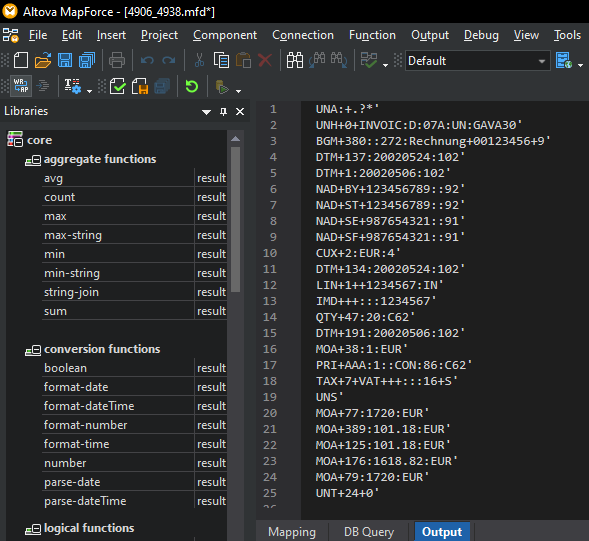Pin the Libraries panel

pyautogui.click(x=224, y=112)
